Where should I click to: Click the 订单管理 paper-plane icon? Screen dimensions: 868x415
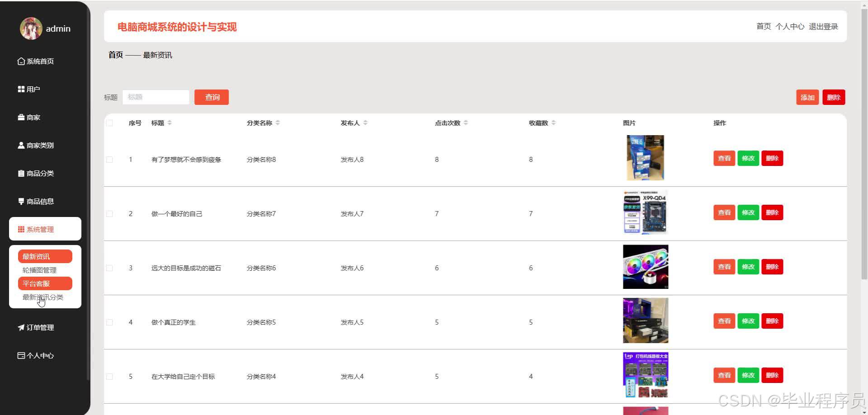coord(21,327)
